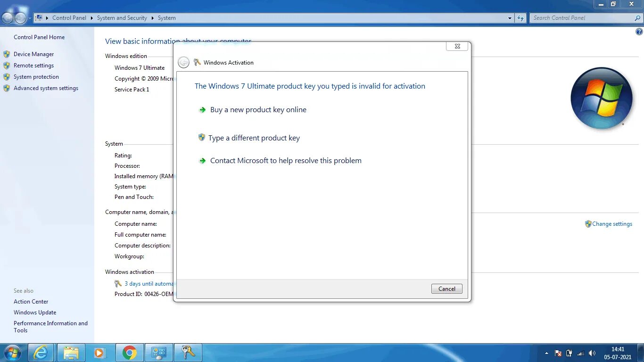Click Change settings link
The image size is (644, 362).
(x=612, y=224)
